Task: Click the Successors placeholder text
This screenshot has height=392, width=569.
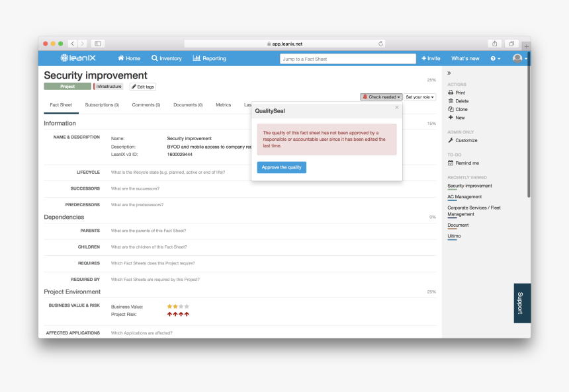Action: (x=135, y=188)
